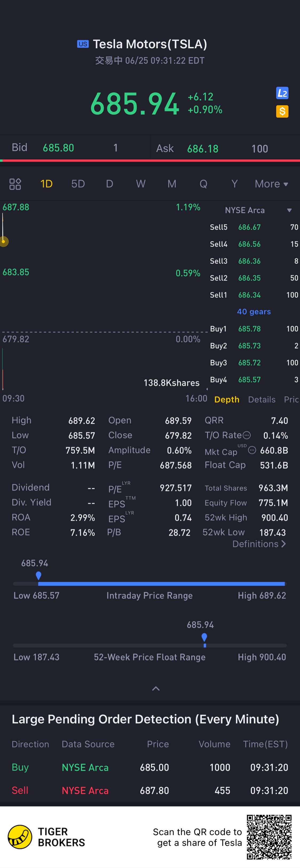Tap the Tesla Motors(TSLA) title
The image size is (300, 868).
pos(150,44)
